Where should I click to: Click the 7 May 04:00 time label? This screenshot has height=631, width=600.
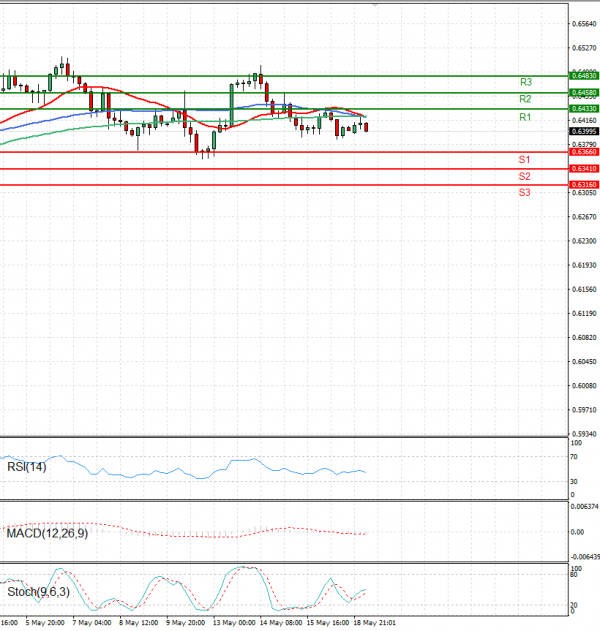92,623
